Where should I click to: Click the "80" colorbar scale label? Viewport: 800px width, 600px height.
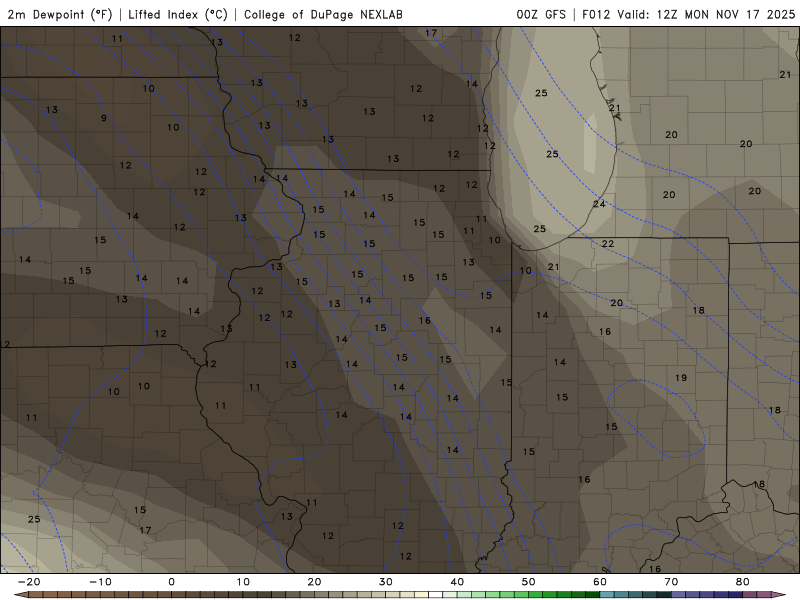743,582
